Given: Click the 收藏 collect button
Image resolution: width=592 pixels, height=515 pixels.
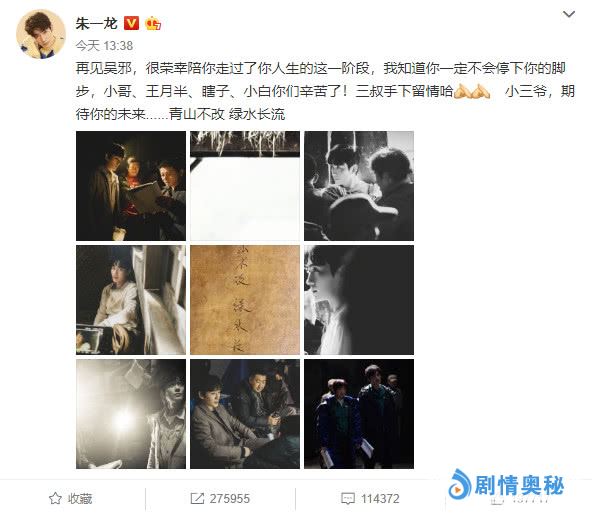Looking at the screenshot, I should click(71, 498).
